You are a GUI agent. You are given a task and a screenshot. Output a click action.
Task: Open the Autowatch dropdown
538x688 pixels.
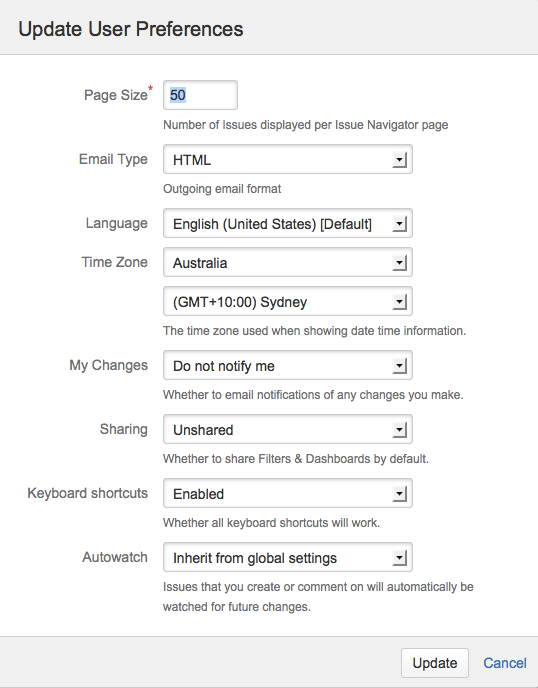[287, 557]
